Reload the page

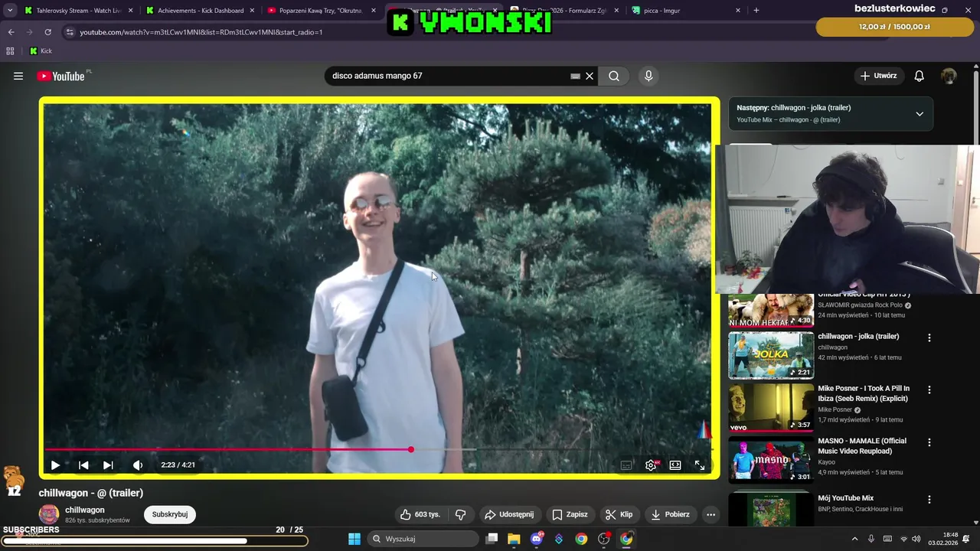[47, 32]
